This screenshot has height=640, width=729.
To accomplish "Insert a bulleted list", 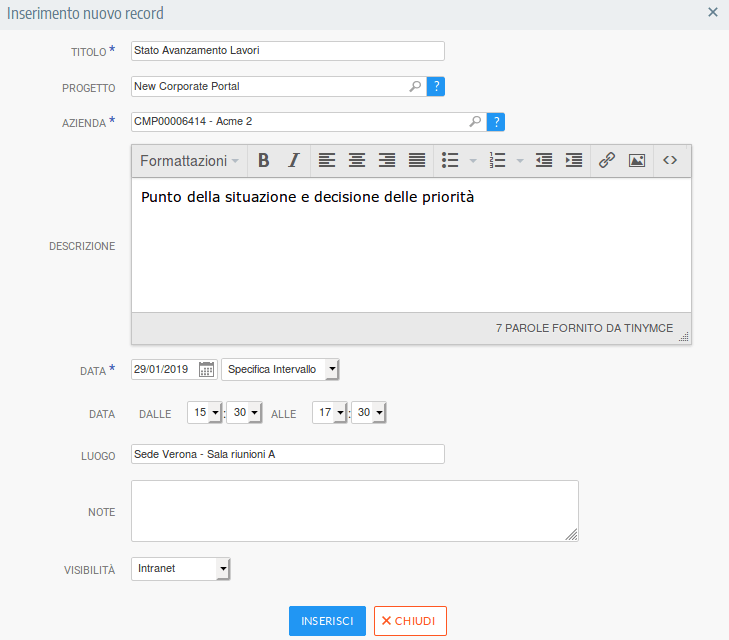I will (x=451, y=160).
